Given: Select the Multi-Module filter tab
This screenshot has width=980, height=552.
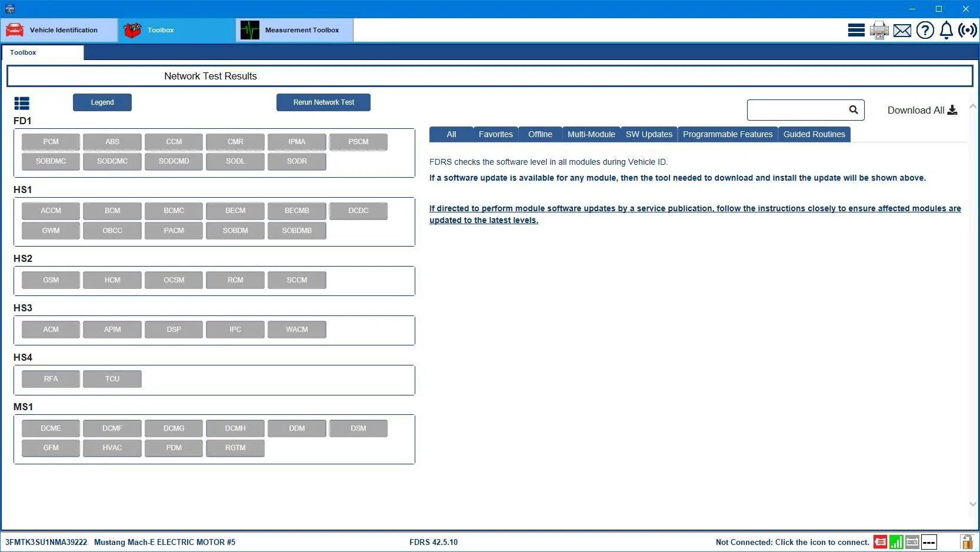Looking at the screenshot, I should click(x=591, y=134).
